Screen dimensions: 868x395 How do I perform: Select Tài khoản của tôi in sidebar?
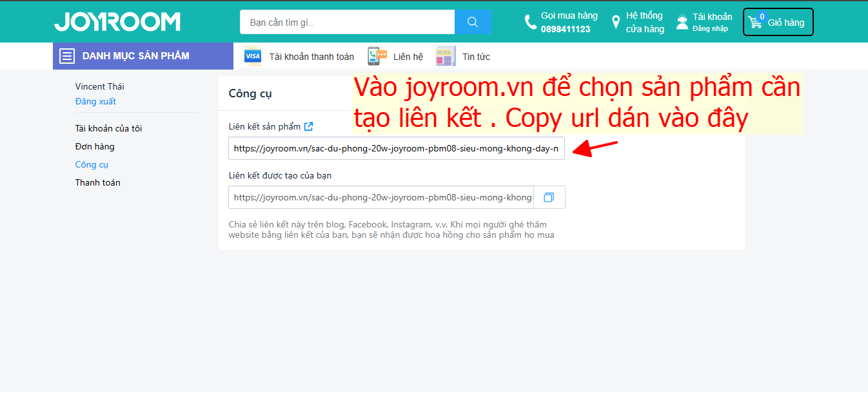[108, 128]
